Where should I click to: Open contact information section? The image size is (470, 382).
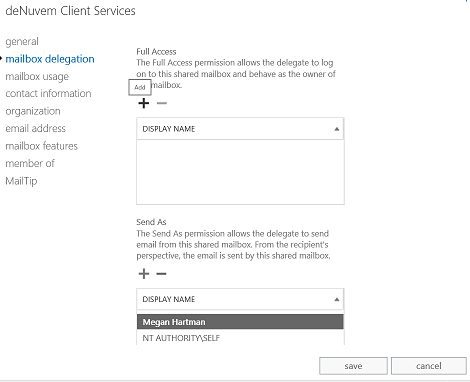coord(48,93)
